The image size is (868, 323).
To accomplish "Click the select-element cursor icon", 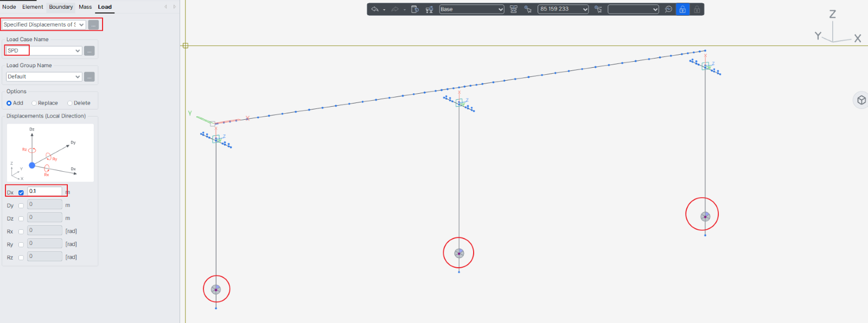I will coord(598,9).
